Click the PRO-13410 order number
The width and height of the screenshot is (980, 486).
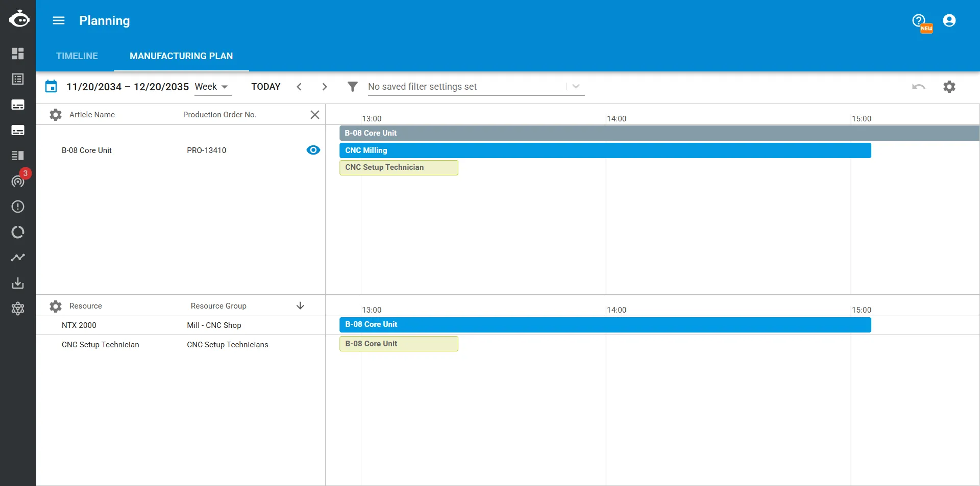tap(207, 150)
